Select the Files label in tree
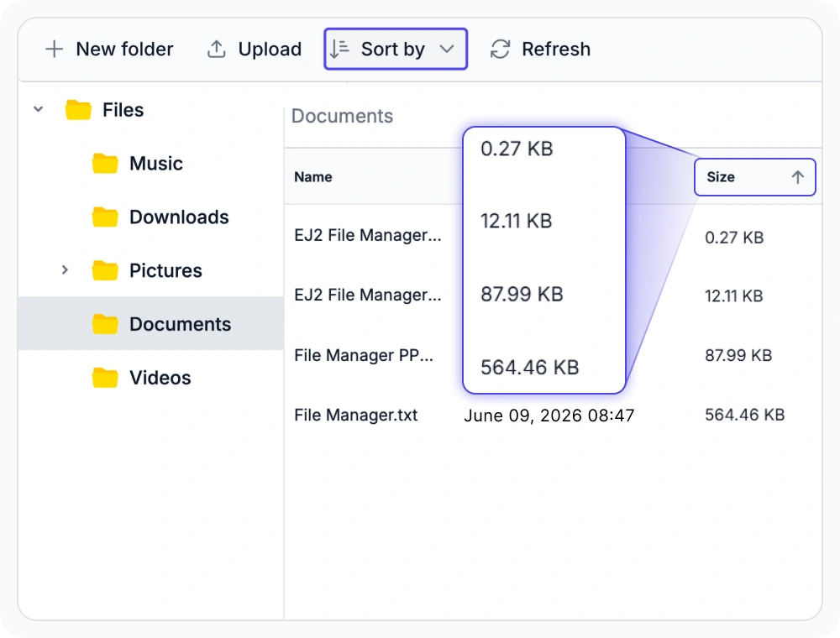The height and width of the screenshot is (638, 840). [x=123, y=110]
